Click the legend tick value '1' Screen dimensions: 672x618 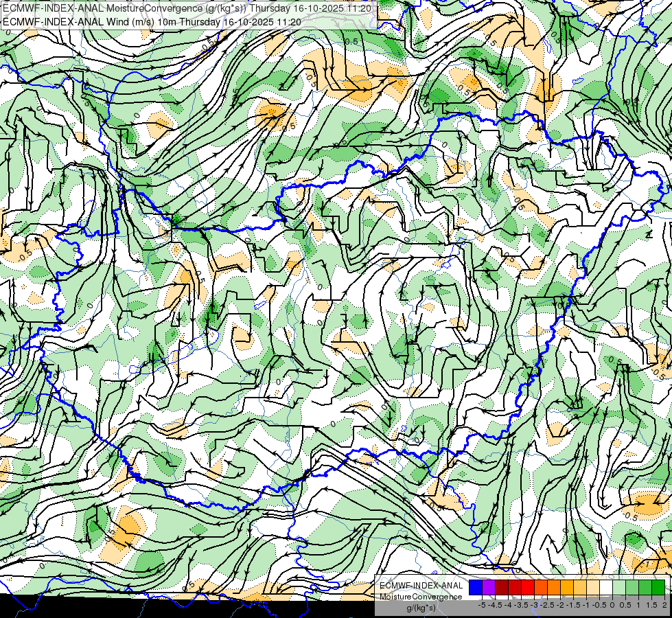coord(638,605)
